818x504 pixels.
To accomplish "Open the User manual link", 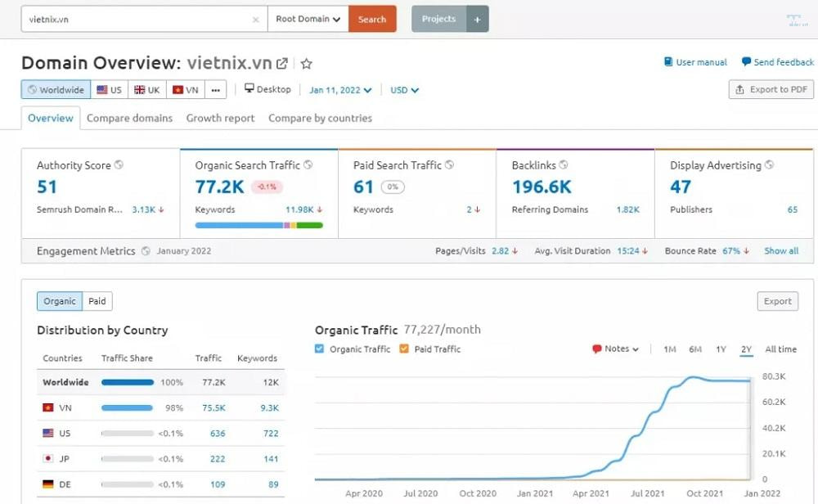I will [701, 62].
